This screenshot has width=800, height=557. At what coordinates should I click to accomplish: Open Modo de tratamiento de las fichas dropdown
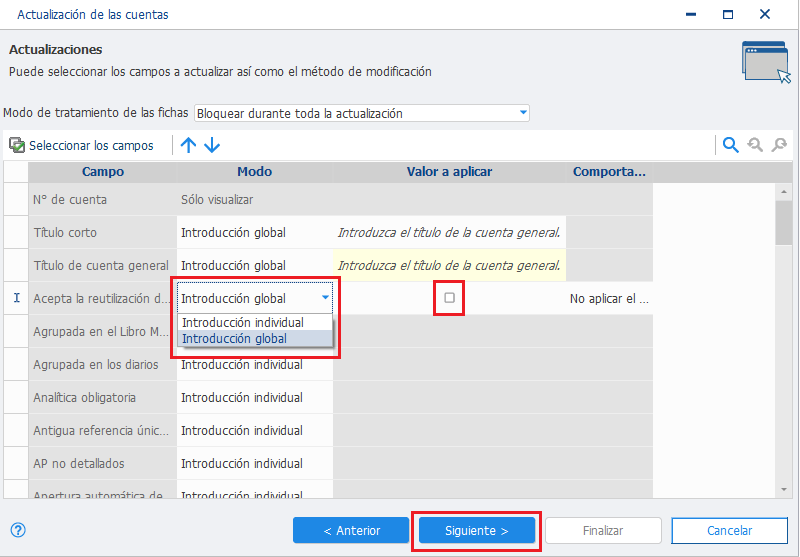tap(362, 113)
